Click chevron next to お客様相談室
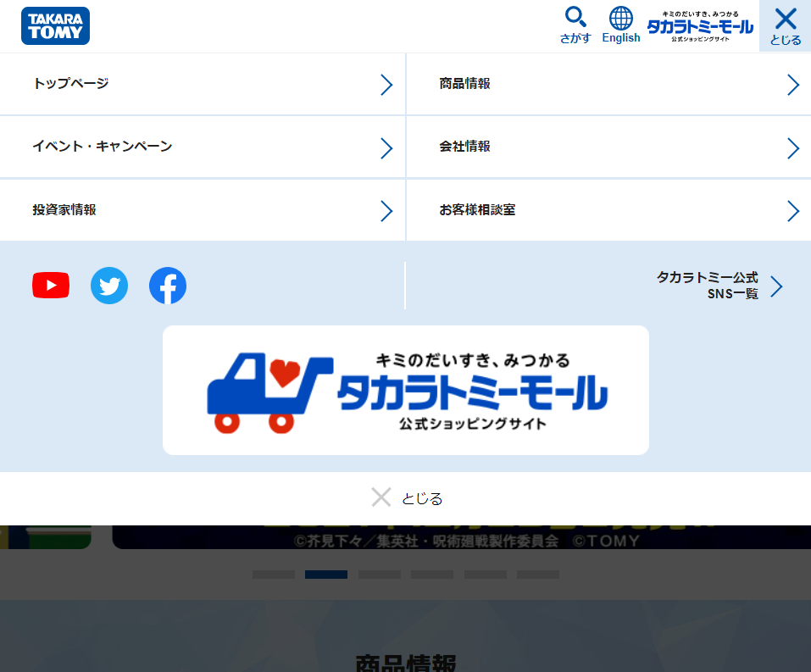 [793, 211]
